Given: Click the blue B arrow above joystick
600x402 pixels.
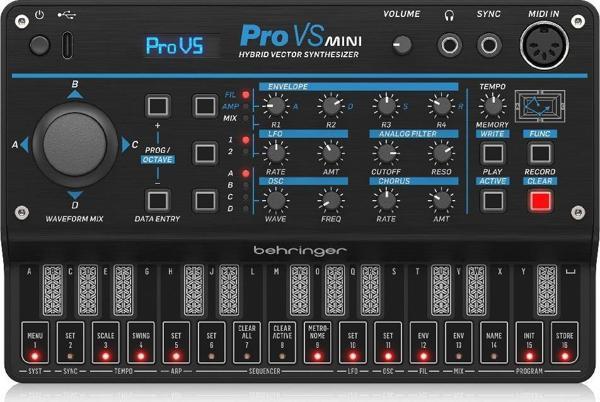Looking at the screenshot, I should point(75,94).
